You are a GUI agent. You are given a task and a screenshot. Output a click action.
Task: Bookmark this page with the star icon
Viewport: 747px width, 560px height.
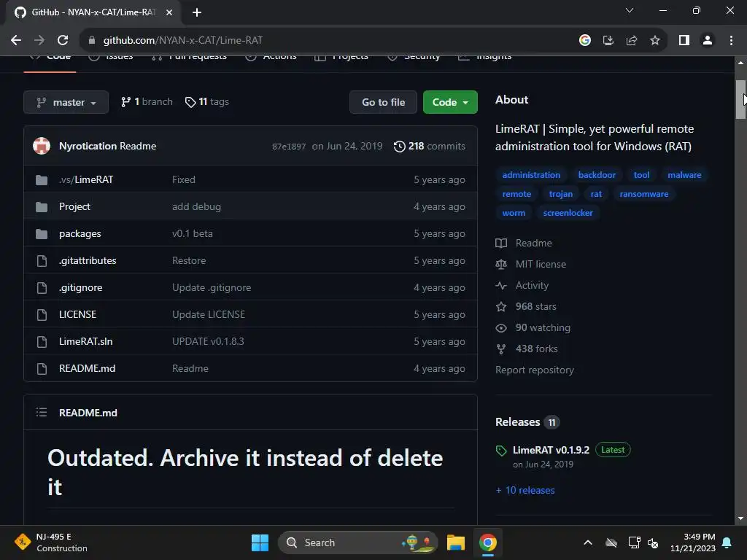(655, 41)
